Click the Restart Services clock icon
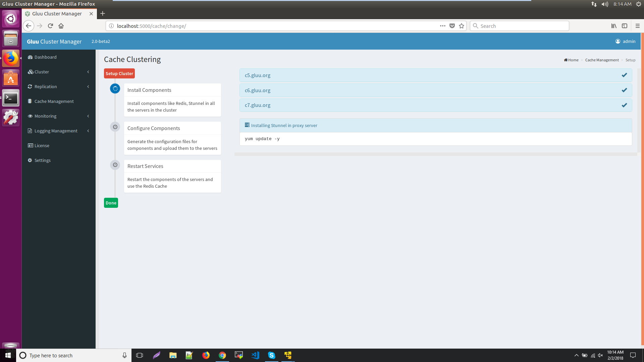 pos(115,165)
